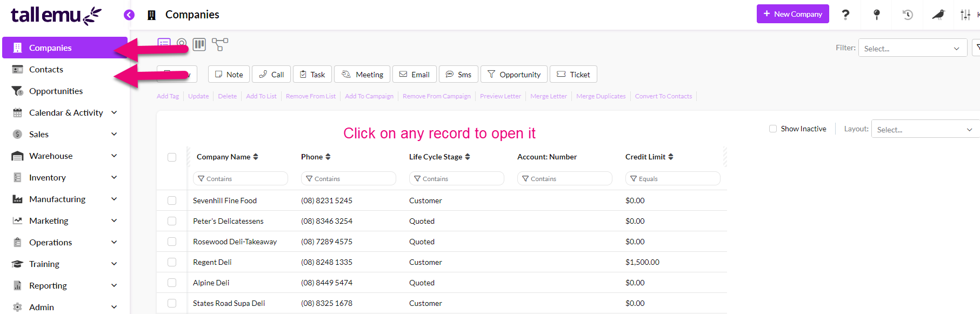This screenshot has width=980, height=314.
Task: Check the Sevenhill Fine Food row checkbox
Action: point(172,201)
